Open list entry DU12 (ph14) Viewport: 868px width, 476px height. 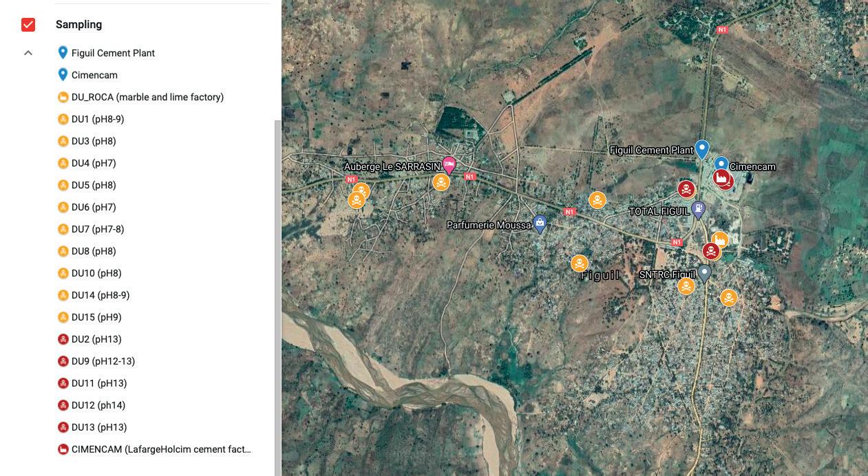[98, 405]
